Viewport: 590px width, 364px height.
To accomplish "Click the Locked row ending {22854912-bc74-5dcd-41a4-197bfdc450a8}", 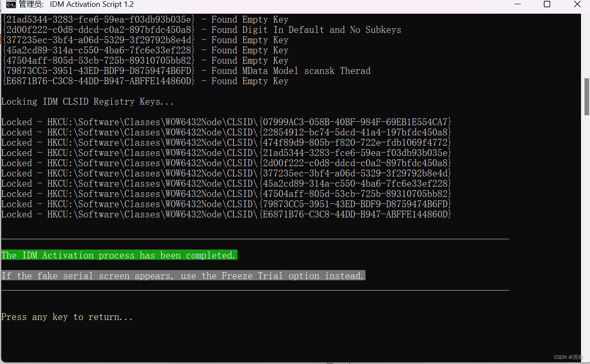I will [227, 132].
